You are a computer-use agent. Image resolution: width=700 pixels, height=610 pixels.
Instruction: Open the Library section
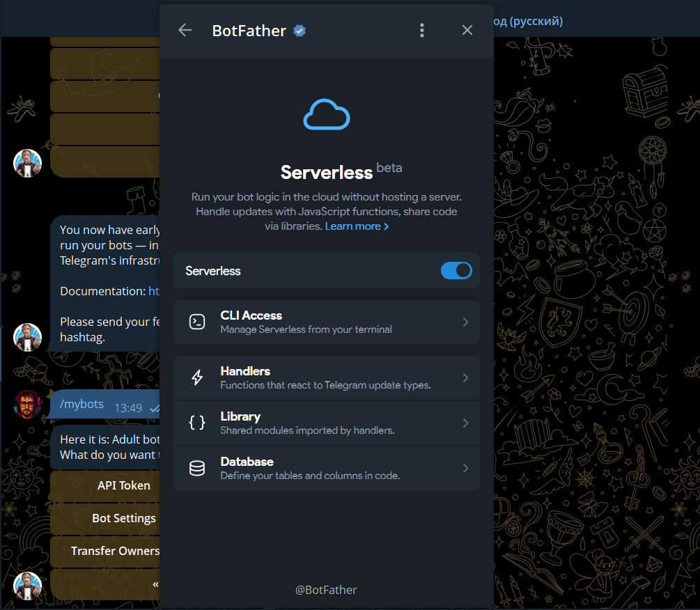pyautogui.click(x=327, y=423)
